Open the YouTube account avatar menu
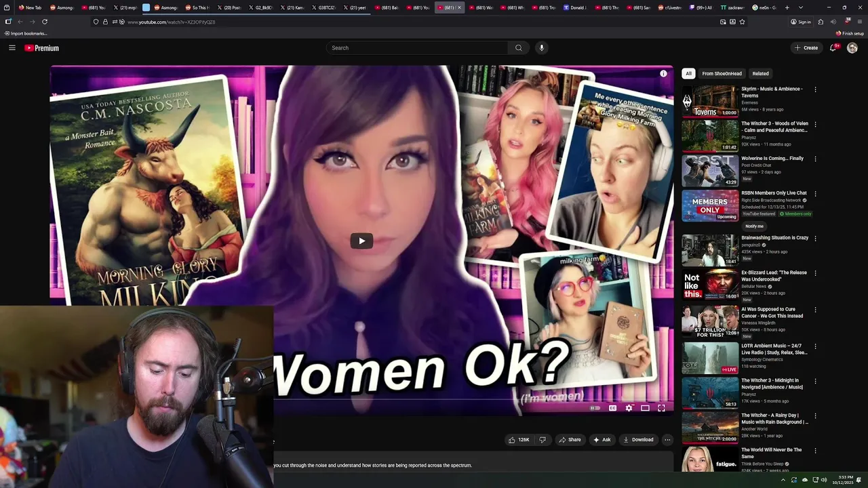Screen dimensions: 868x488 tap(852, 47)
